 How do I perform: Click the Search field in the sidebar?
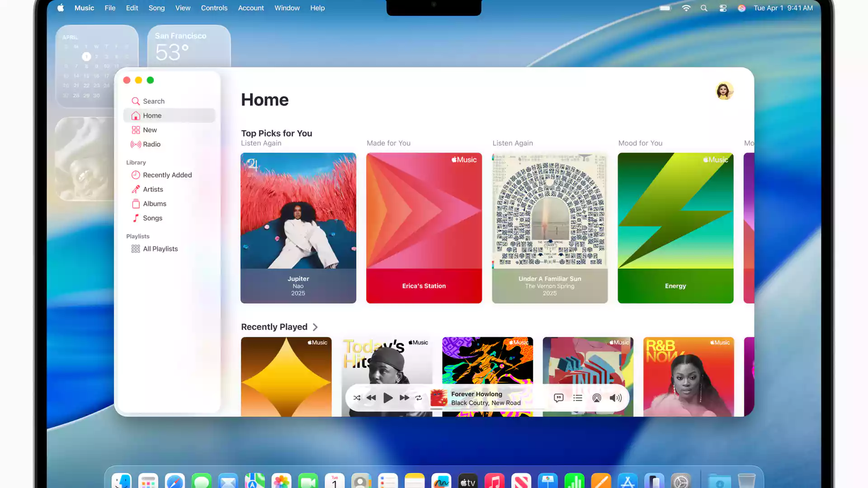[x=169, y=101]
